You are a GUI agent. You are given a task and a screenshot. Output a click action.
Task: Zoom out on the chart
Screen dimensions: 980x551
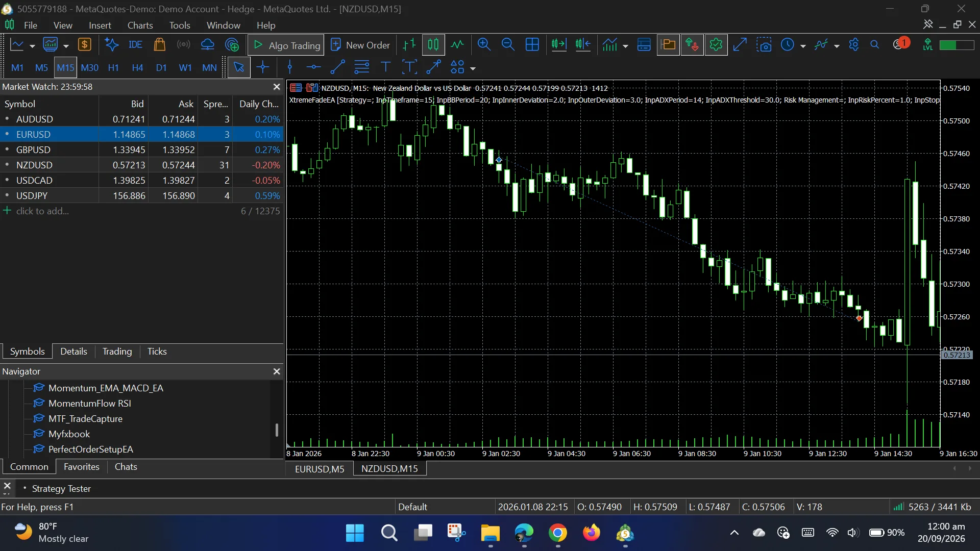pyautogui.click(x=508, y=45)
